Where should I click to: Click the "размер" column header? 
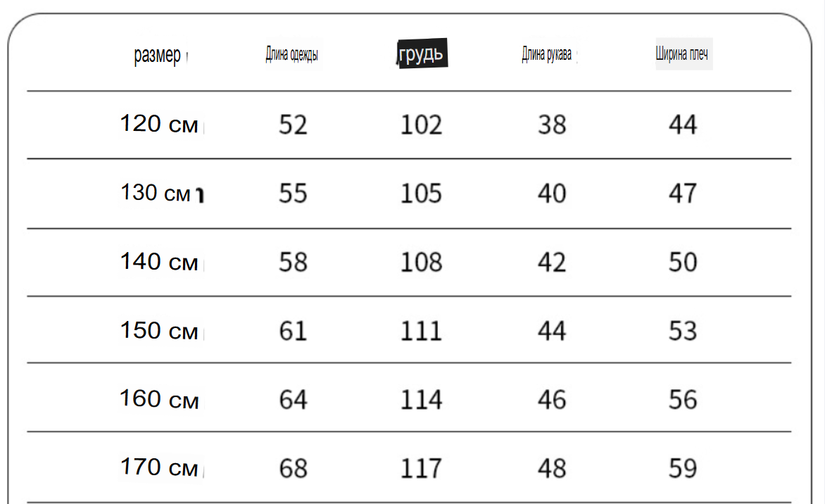pos(157,55)
